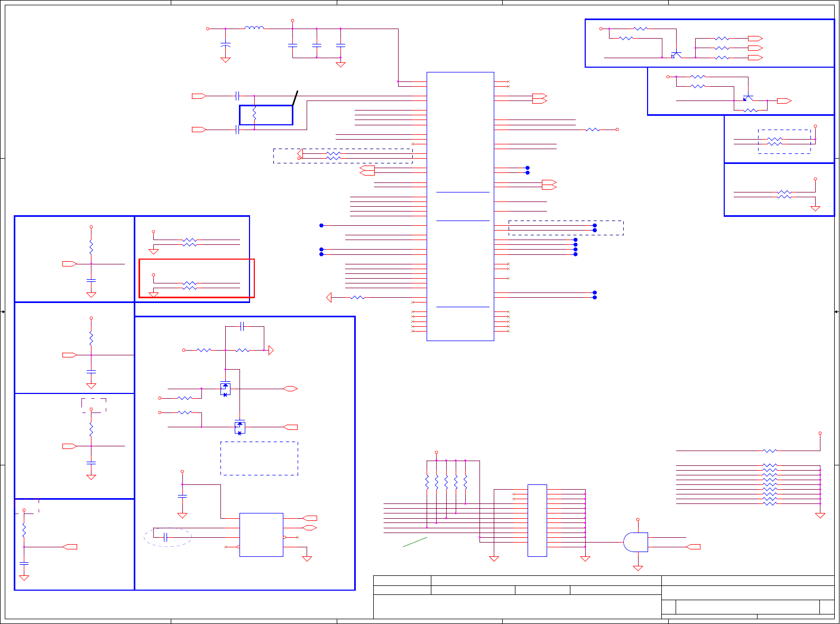The width and height of the screenshot is (840, 624).
Task: Click the leftmost of the five vertical pull-up resistors
Action: (427, 482)
